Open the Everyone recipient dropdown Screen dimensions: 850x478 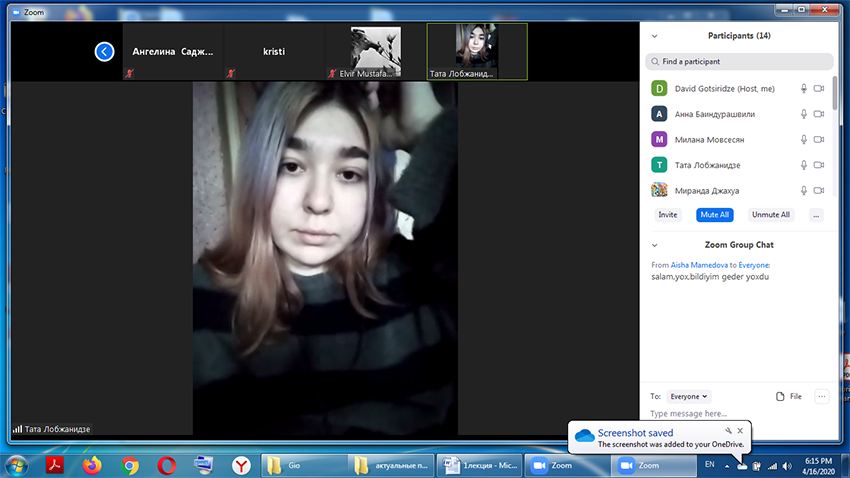(688, 396)
